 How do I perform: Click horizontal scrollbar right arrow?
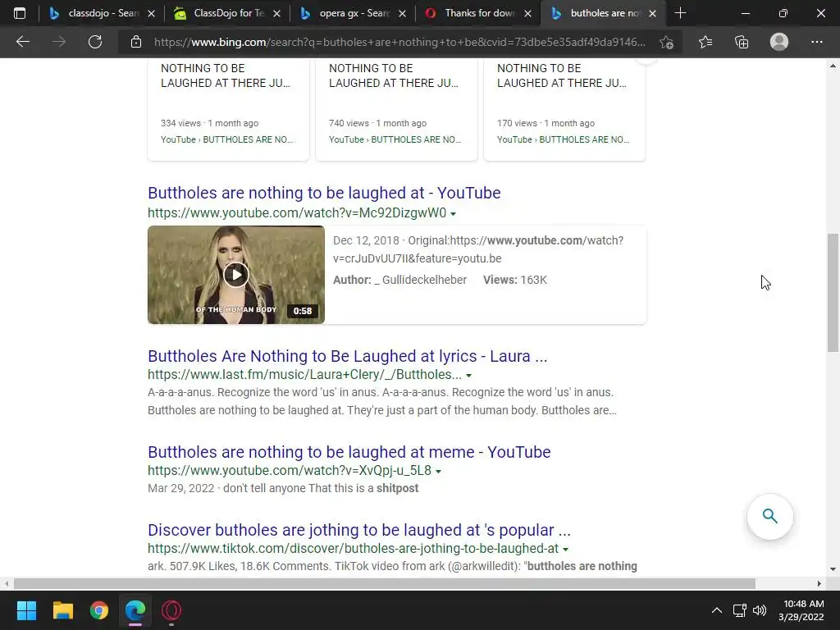819,583
